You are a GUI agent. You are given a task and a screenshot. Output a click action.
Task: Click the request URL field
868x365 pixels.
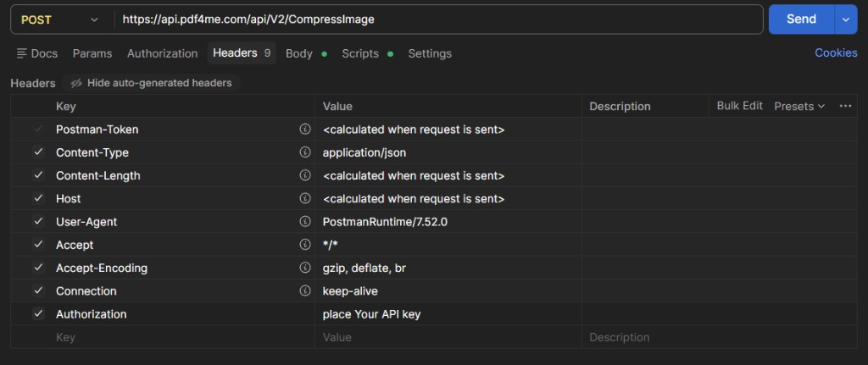point(437,19)
